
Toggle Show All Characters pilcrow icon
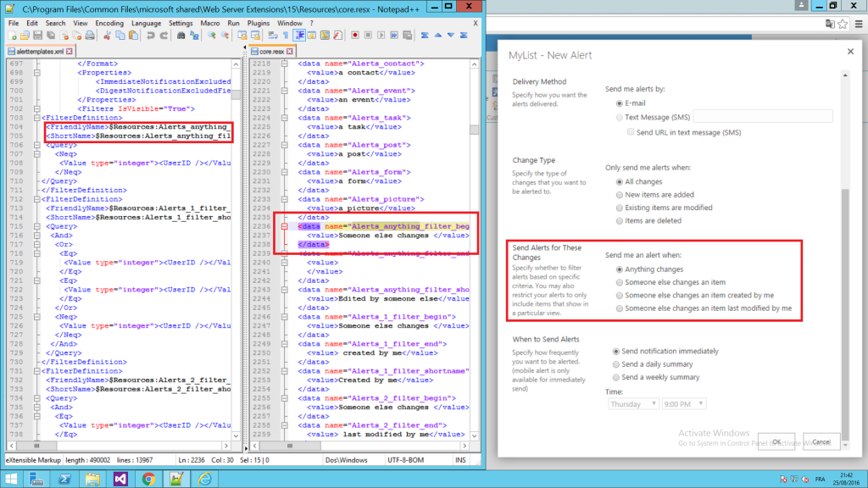coord(286,36)
